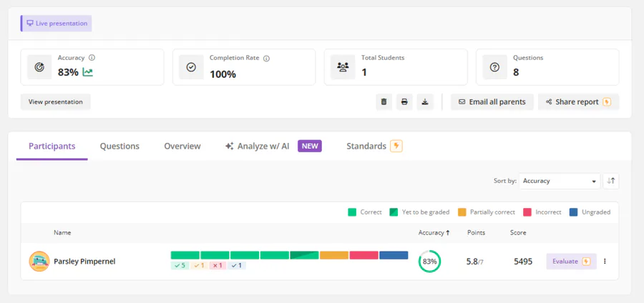The height and width of the screenshot is (303, 644).
Task: Click the accuracy trend chart icon
Action: point(88,72)
